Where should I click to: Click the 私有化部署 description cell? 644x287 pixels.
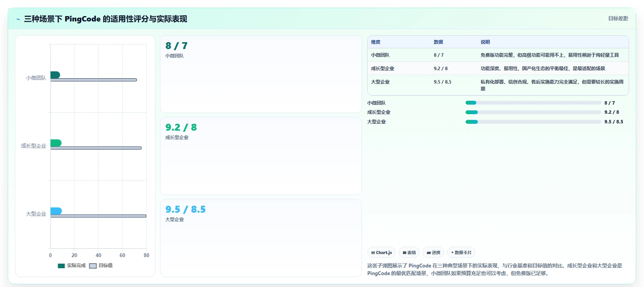[x=552, y=85]
